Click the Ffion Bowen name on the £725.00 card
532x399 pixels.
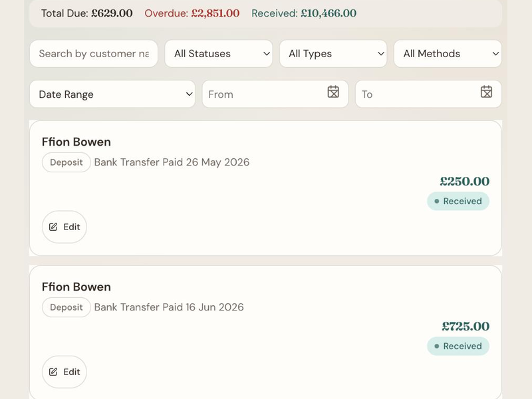pyautogui.click(x=76, y=287)
